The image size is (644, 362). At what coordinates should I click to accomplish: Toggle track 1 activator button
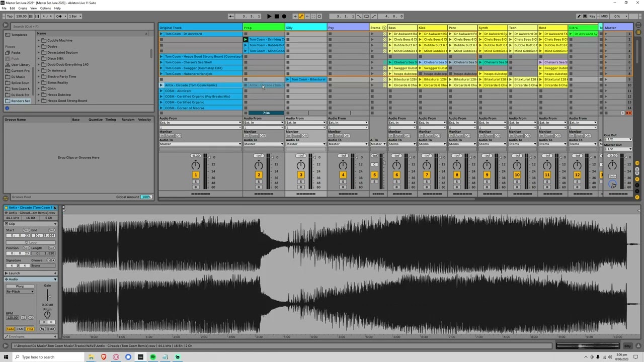tap(195, 175)
